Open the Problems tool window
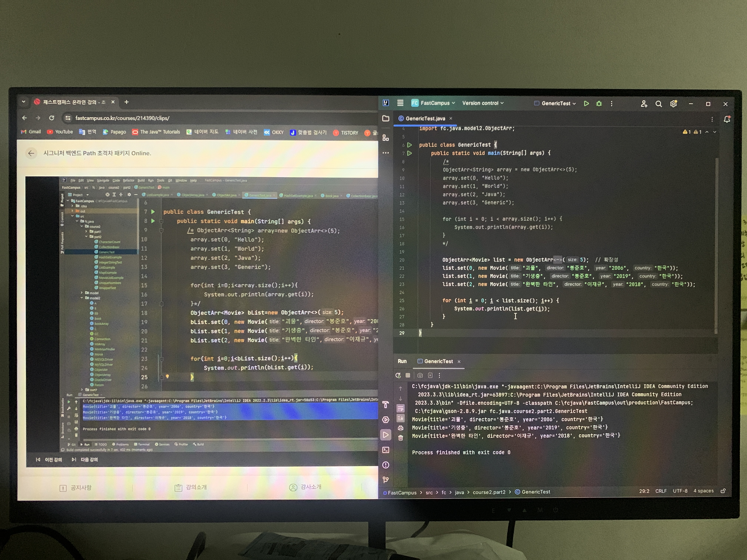Image resolution: width=747 pixels, height=560 pixels. (x=386, y=465)
